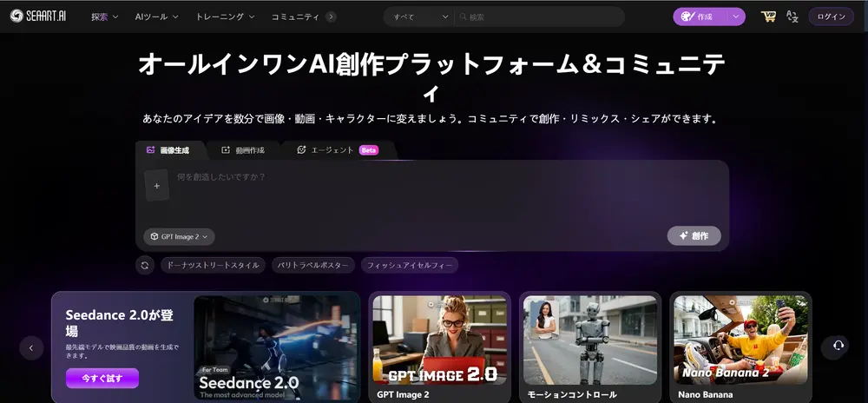The image size is (868, 403).
Task: Click the Seedance 2.0が登場 heading
Action: tap(120, 323)
